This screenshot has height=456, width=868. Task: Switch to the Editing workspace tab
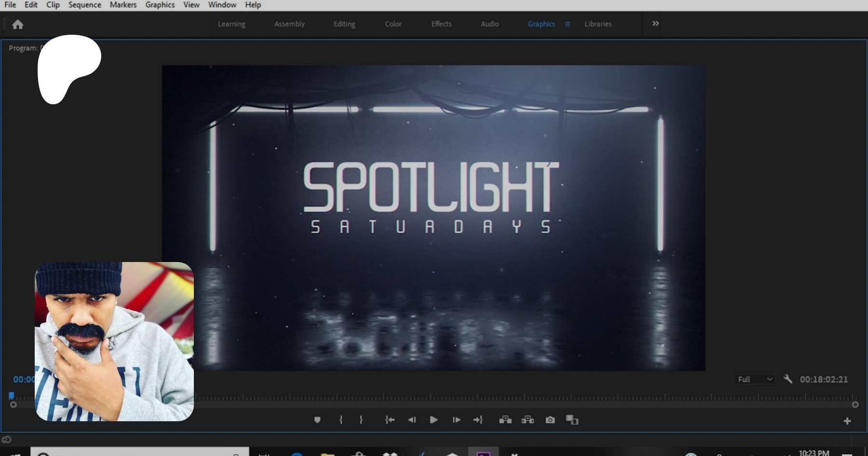(x=344, y=24)
